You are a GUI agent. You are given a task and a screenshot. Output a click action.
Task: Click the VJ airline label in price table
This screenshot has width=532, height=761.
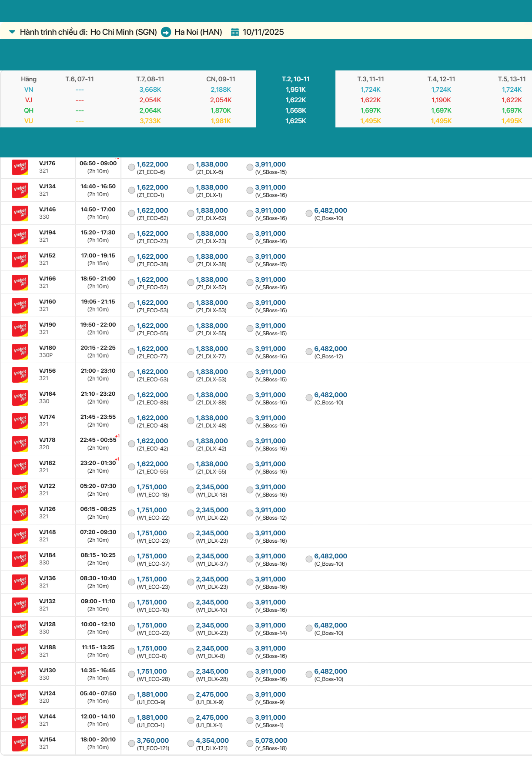click(x=29, y=100)
